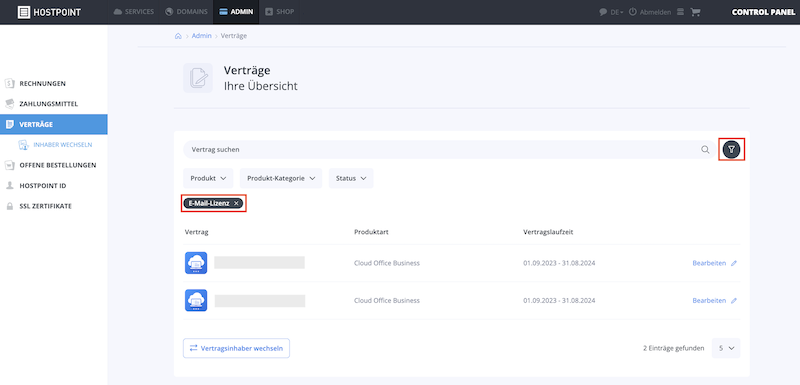Open the shopping cart icon
Screen dimensions: 800x385
tap(695, 12)
